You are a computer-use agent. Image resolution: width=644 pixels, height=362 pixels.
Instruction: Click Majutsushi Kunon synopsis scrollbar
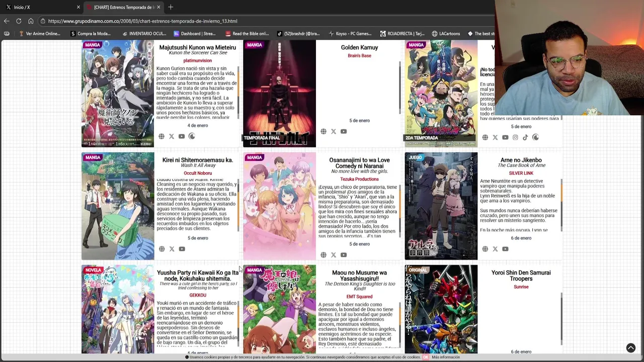(x=238, y=93)
